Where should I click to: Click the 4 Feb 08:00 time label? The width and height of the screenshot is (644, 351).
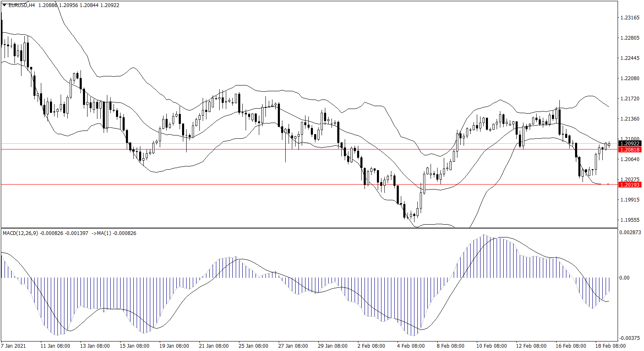click(x=411, y=346)
